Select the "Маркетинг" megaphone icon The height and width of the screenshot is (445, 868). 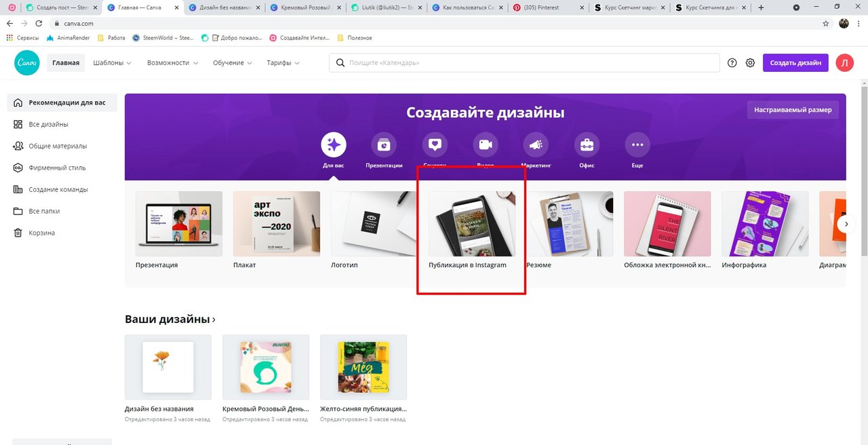pyautogui.click(x=536, y=144)
